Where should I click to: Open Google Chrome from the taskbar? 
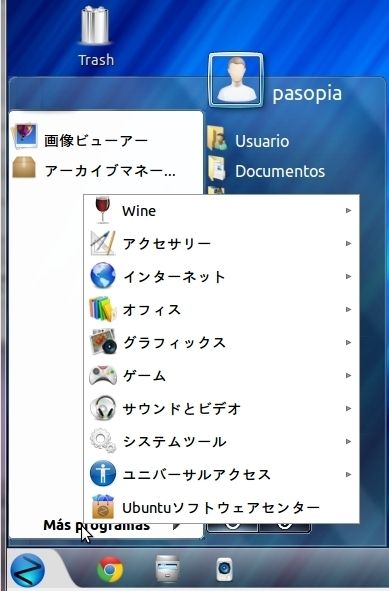point(110,570)
